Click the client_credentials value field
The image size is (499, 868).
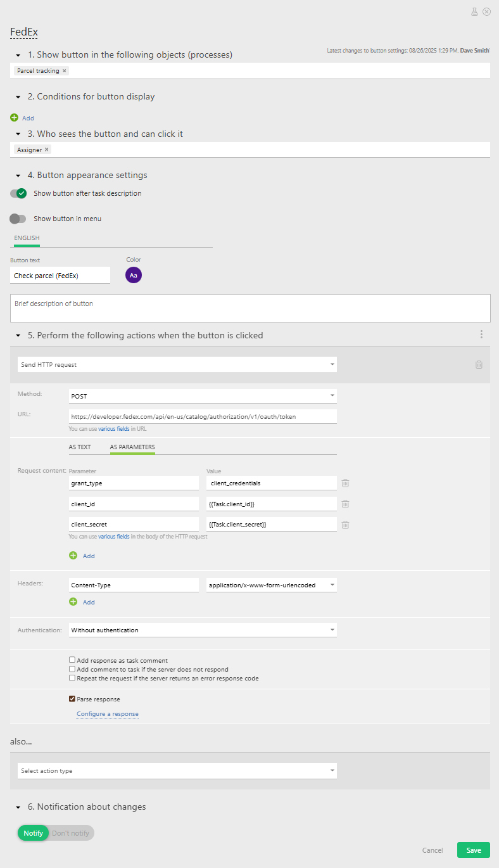pos(272,483)
